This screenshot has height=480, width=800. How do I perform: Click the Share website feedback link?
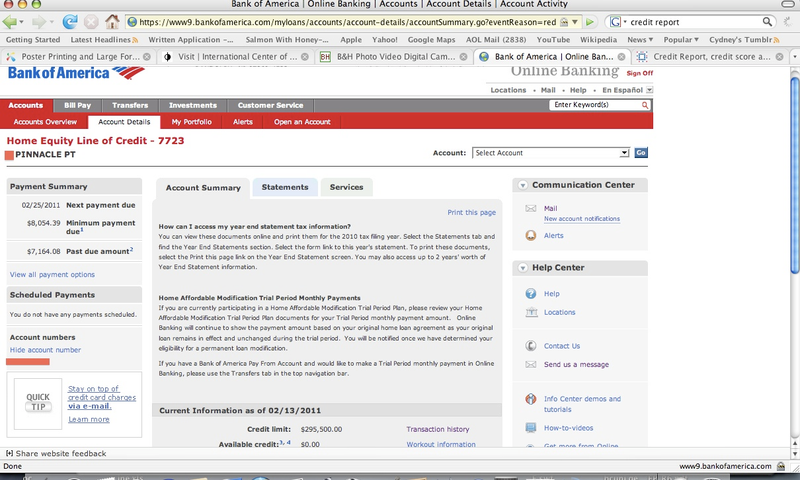pyautogui.click(x=56, y=453)
